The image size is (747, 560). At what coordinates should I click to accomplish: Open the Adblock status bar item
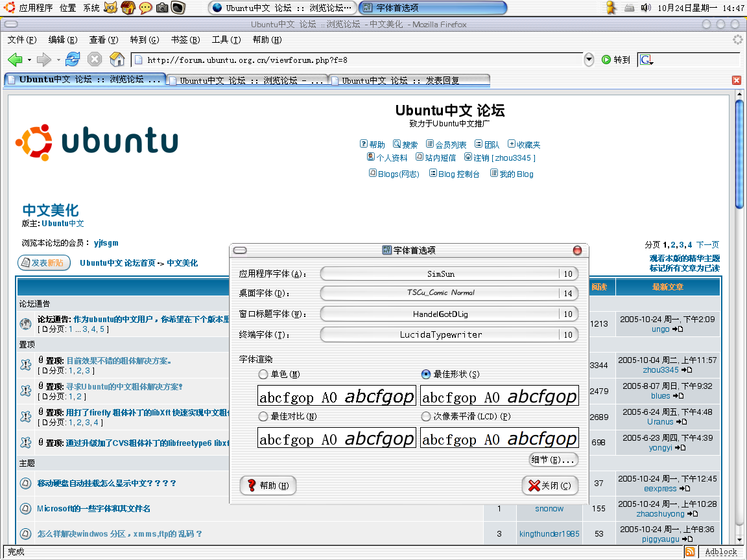click(x=721, y=552)
